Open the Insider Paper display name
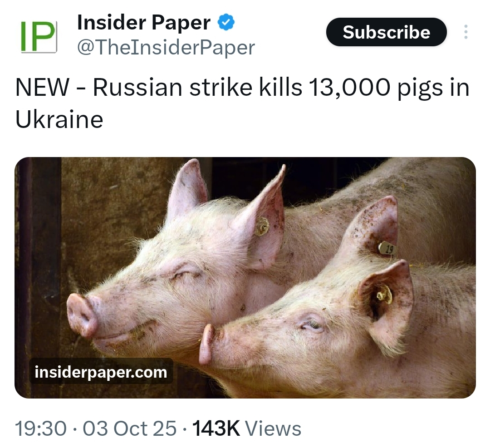Image resolution: width=490 pixels, height=448 pixels. [144, 23]
